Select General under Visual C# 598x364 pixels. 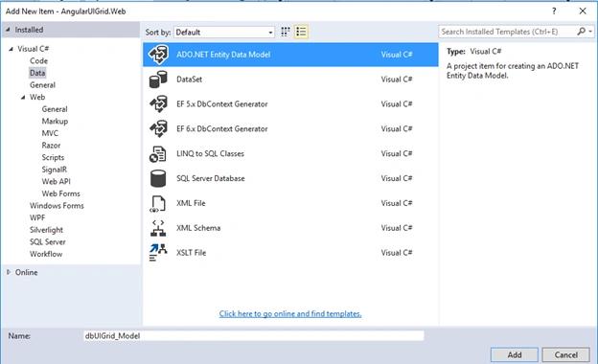tap(43, 85)
